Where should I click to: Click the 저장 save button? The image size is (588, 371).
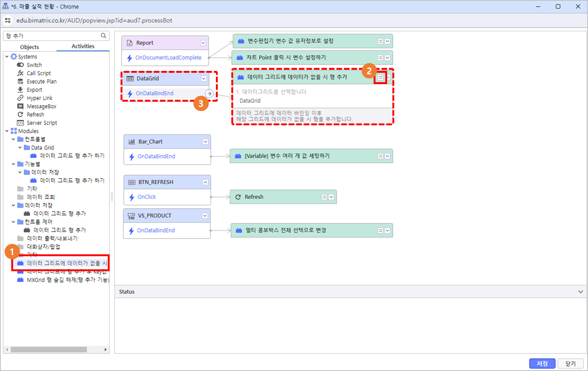coord(542,363)
